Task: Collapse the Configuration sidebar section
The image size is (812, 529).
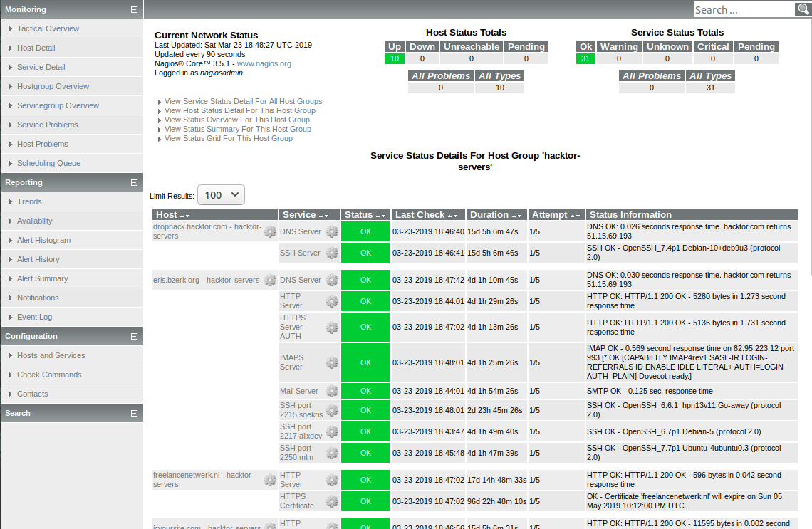Action: click(x=134, y=336)
